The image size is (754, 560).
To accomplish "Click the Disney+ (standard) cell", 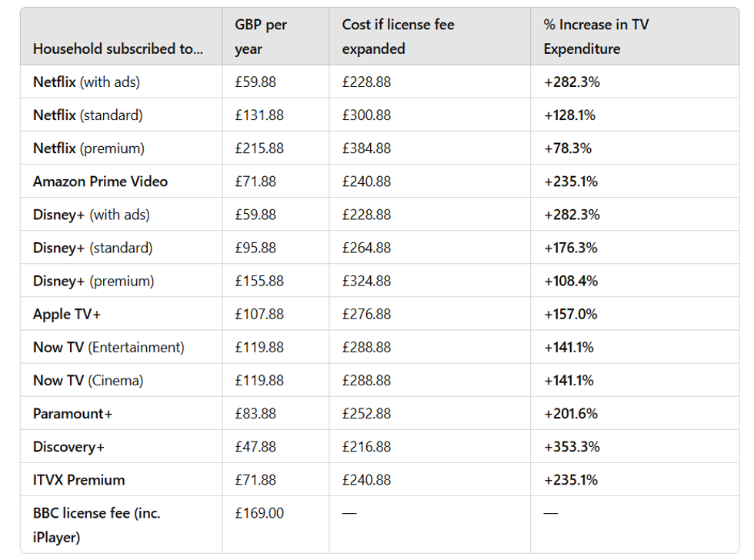I will [x=92, y=248].
